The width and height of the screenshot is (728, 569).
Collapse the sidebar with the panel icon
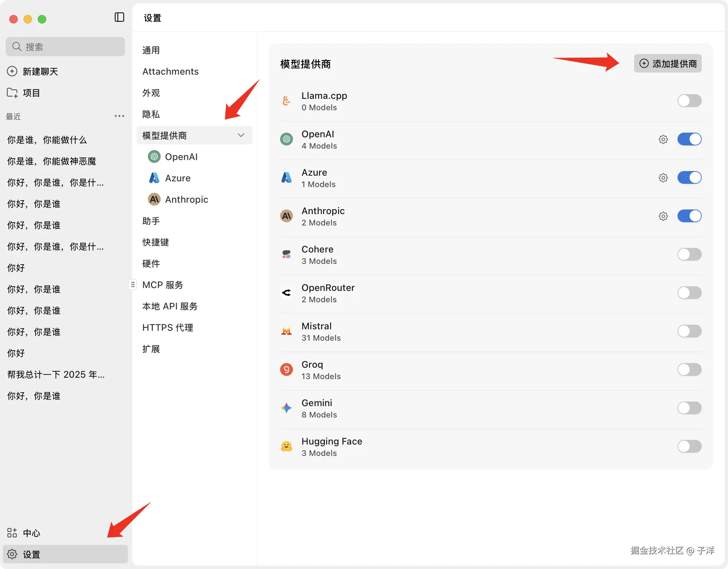click(119, 17)
